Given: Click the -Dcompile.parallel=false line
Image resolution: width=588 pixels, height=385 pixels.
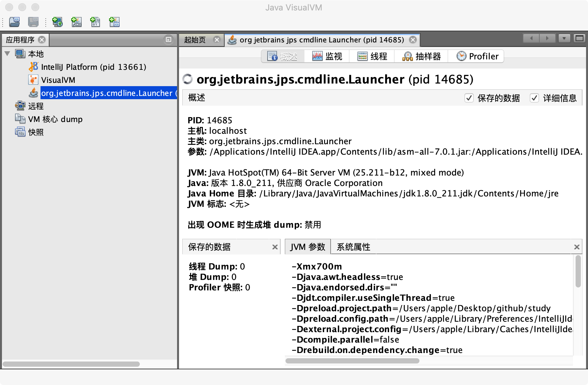Looking at the screenshot, I should click(x=345, y=339).
